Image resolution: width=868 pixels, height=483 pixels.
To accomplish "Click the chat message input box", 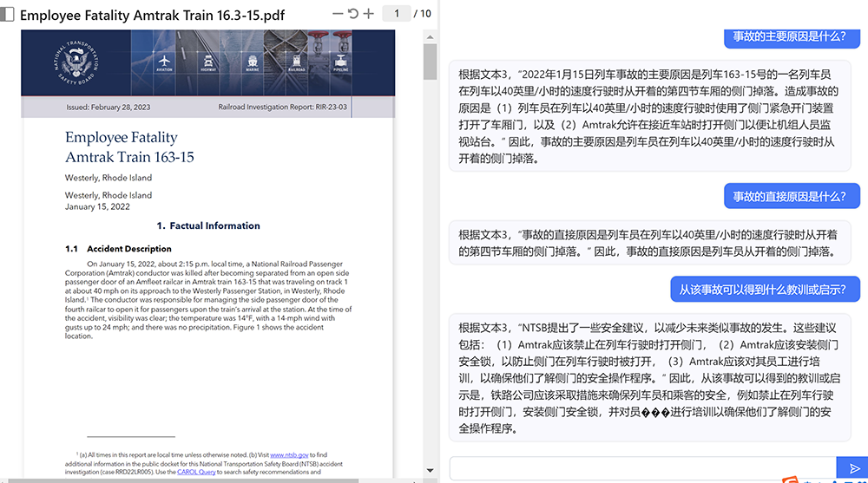I will [x=642, y=468].
